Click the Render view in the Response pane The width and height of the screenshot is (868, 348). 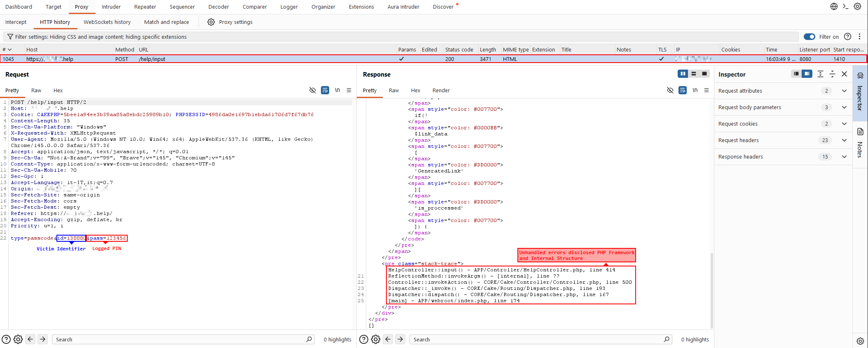coord(441,91)
